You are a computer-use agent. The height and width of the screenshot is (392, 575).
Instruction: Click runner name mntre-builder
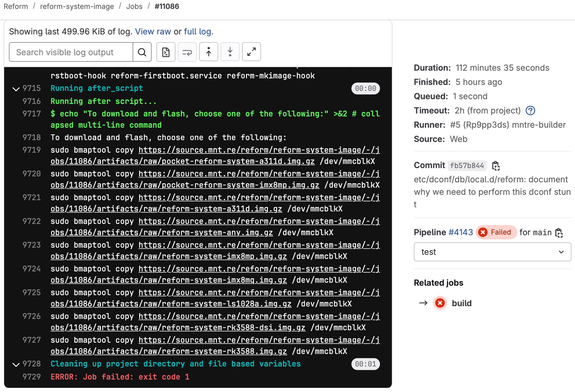(x=539, y=125)
